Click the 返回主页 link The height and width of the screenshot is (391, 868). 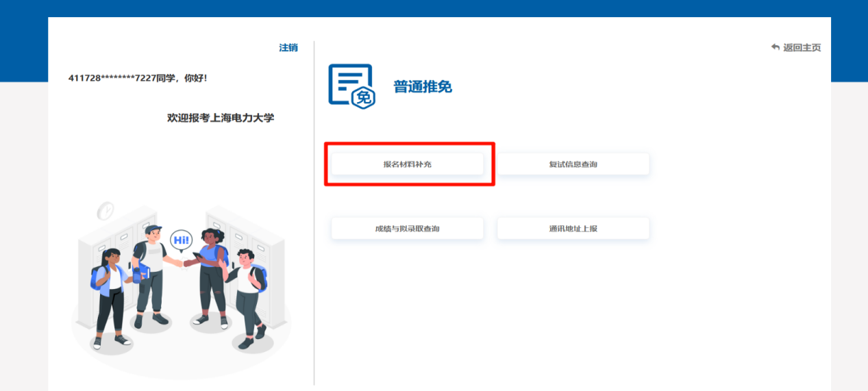802,48
